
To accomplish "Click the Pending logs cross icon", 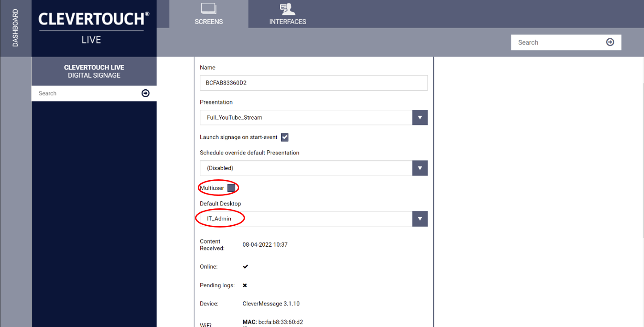I will pyautogui.click(x=245, y=285).
